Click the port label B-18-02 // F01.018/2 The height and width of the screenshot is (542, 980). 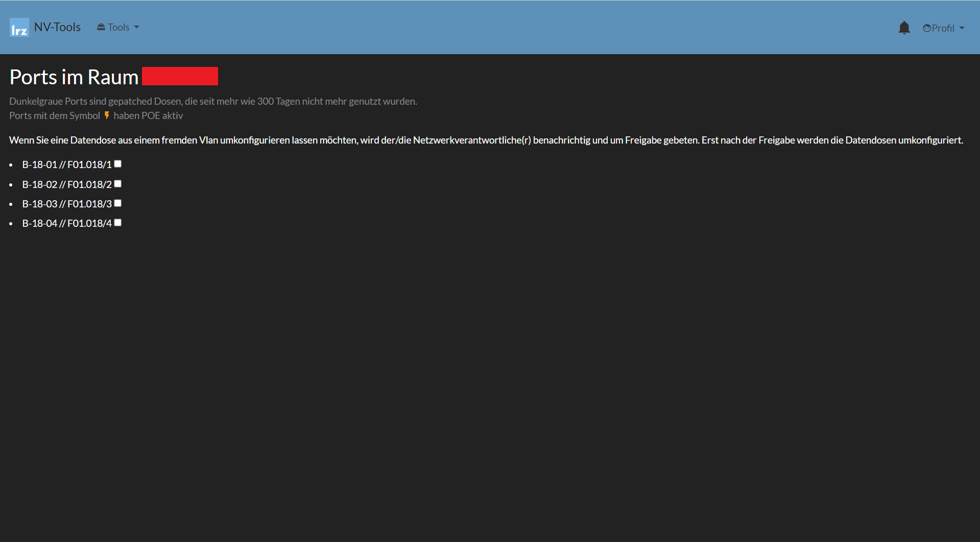point(66,184)
